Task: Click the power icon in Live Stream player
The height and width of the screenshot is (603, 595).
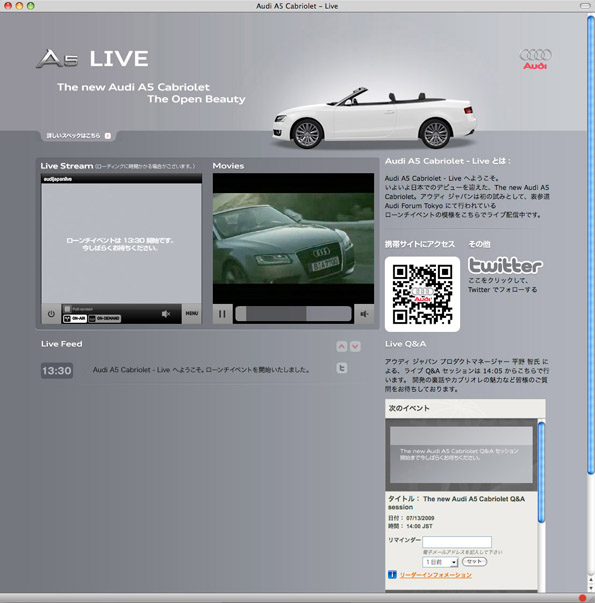Action: (x=51, y=314)
